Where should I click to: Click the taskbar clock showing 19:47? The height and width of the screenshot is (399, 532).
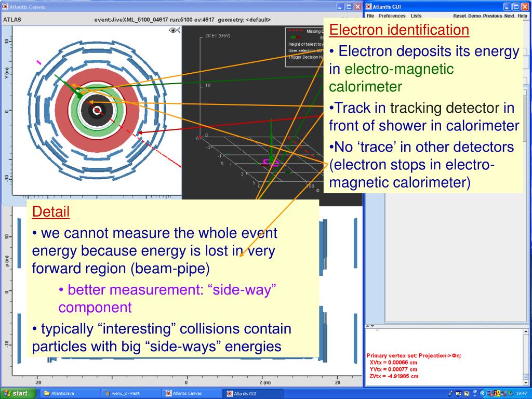[x=522, y=394]
